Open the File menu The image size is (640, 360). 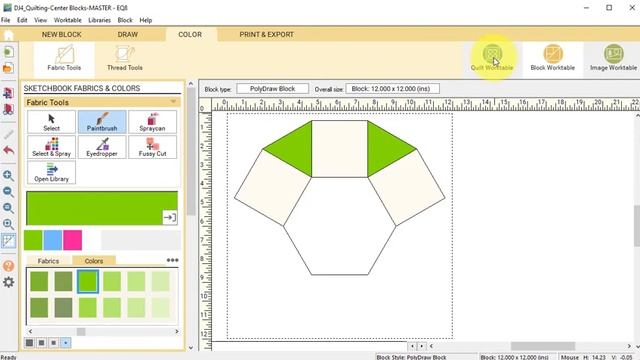6,20
